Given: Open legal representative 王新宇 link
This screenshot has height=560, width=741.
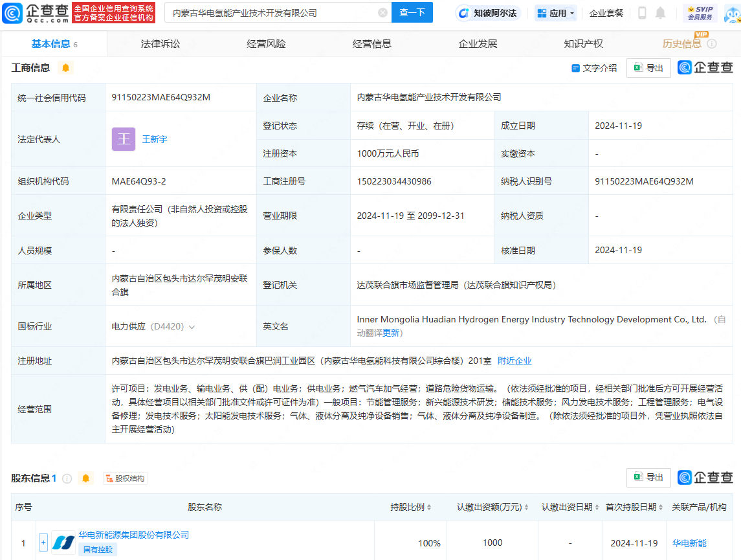Looking at the screenshot, I should pos(155,139).
